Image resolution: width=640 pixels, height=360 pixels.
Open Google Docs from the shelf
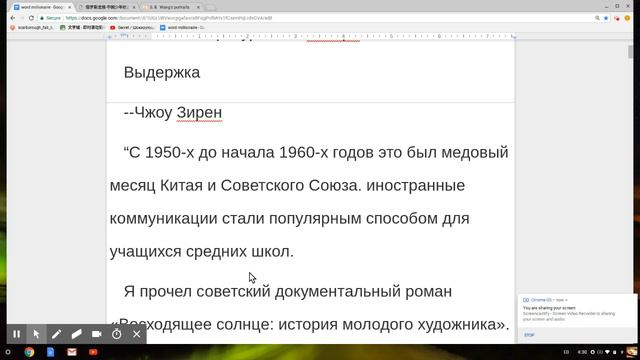pos(50,352)
